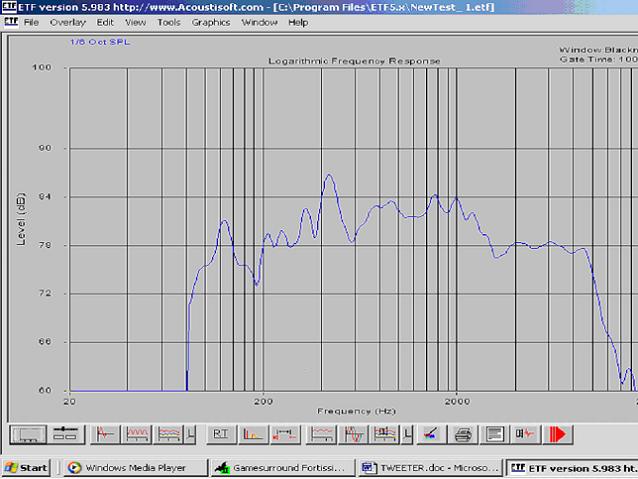Open the File menu

(x=31, y=22)
